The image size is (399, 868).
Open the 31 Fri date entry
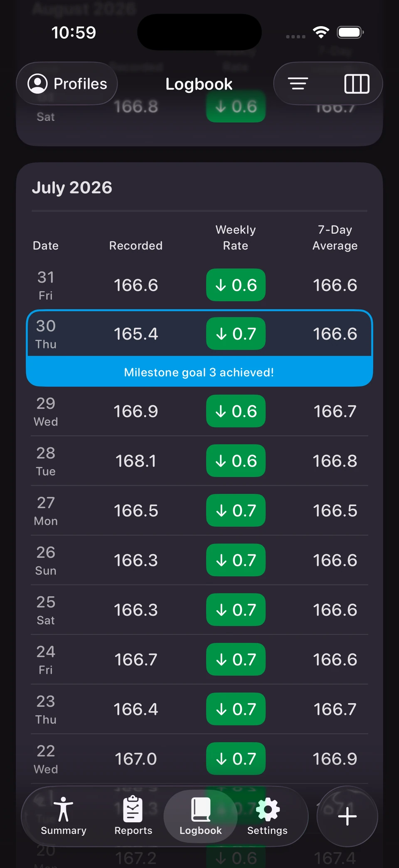(46, 285)
